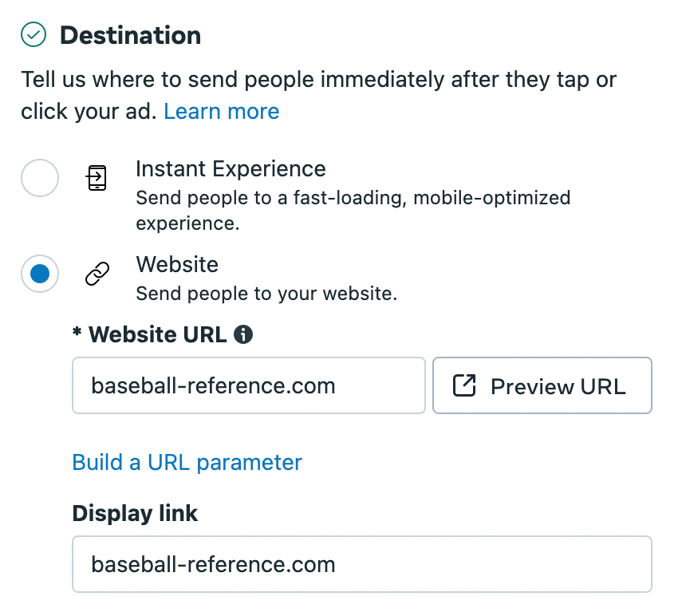This screenshot has height=616, width=678.
Task: Choose the Website radio button
Action: 40,274
